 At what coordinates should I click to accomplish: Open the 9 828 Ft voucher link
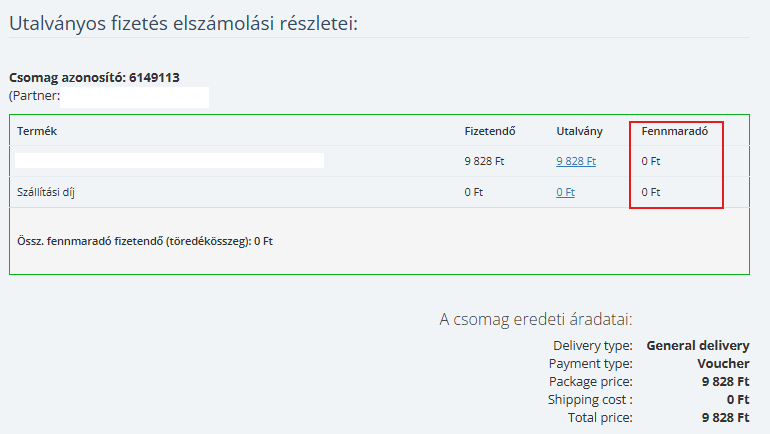pos(576,161)
